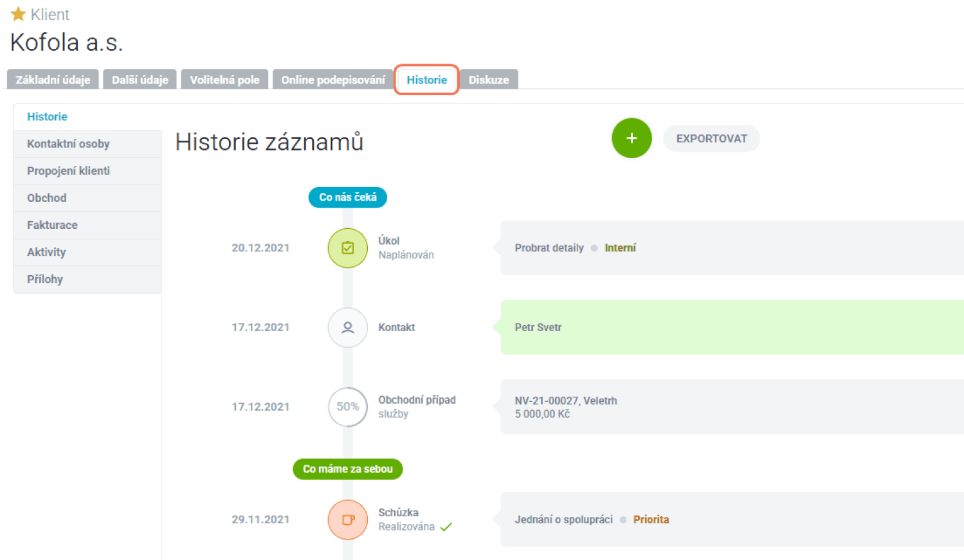Open Propojení klienti in the side menu

pos(68,171)
